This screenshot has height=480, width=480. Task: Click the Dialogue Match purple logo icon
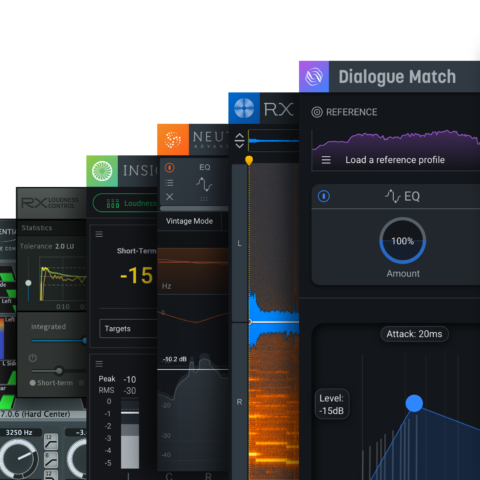[314, 77]
